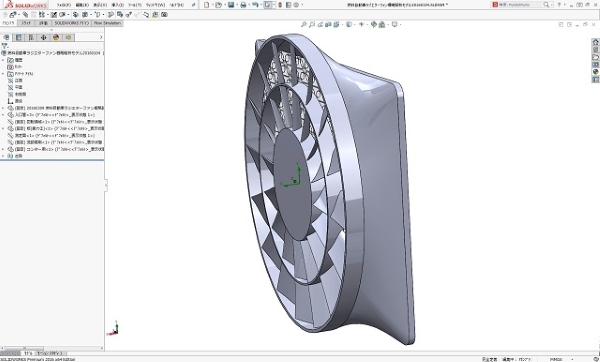
Task: Select the Zoom to Fit magnifier icon
Action: tap(304, 24)
